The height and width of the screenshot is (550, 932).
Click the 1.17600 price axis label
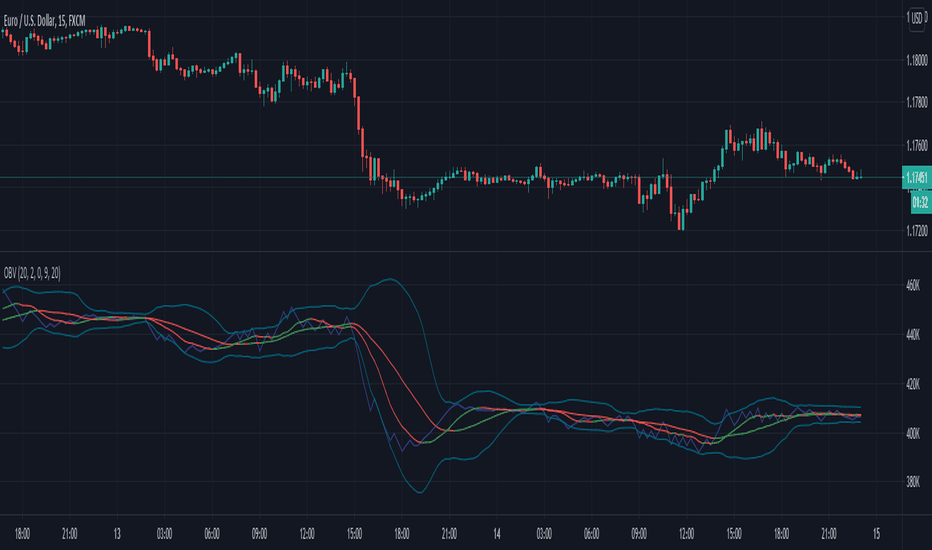917,146
